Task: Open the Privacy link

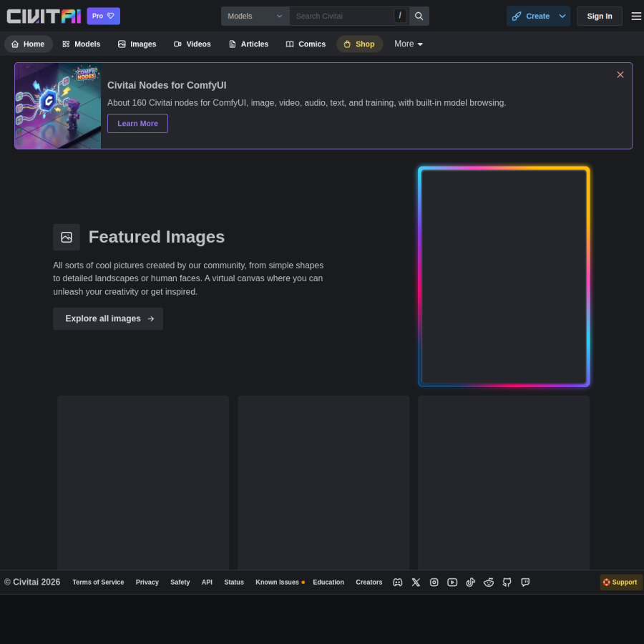Action: click(147, 582)
